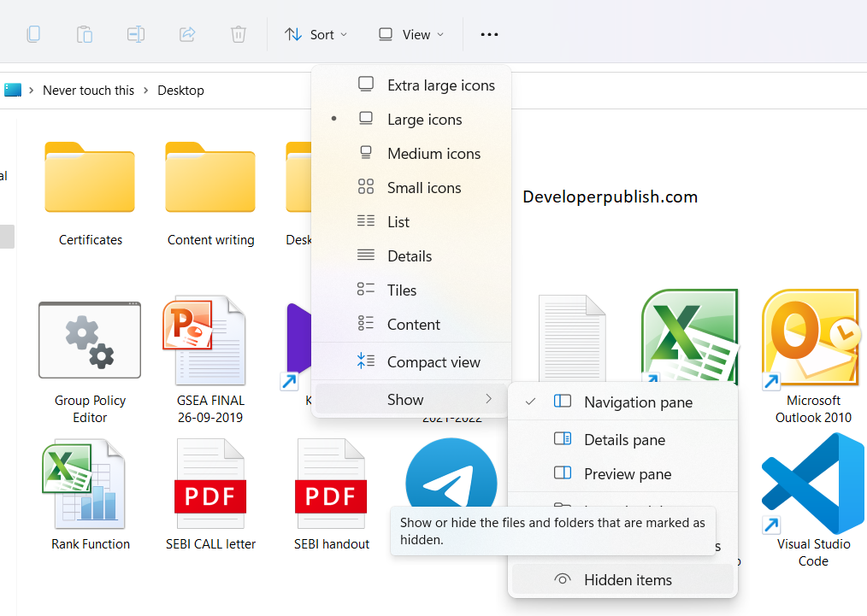Click the Content writing name label

[x=210, y=240]
